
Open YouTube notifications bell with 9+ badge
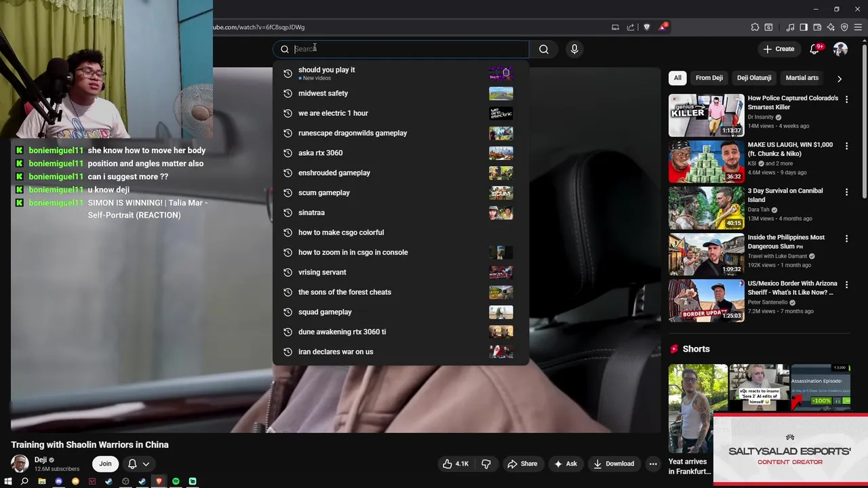pyautogui.click(x=815, y=49)
